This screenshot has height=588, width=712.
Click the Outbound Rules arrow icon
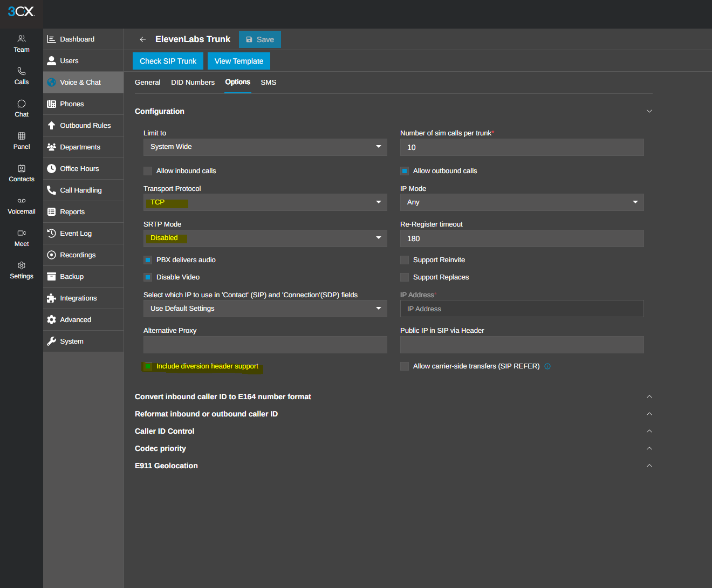pos(52,126)
